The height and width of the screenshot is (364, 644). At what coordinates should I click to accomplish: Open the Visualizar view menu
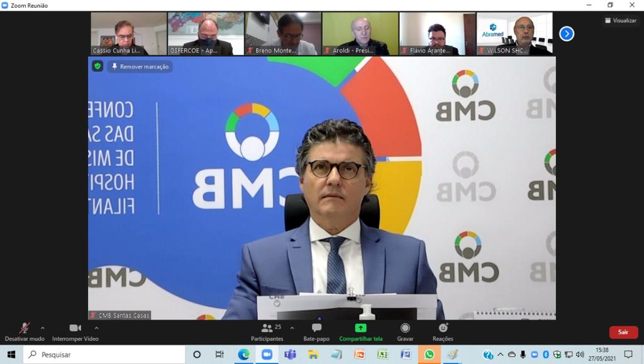(621, 20)
